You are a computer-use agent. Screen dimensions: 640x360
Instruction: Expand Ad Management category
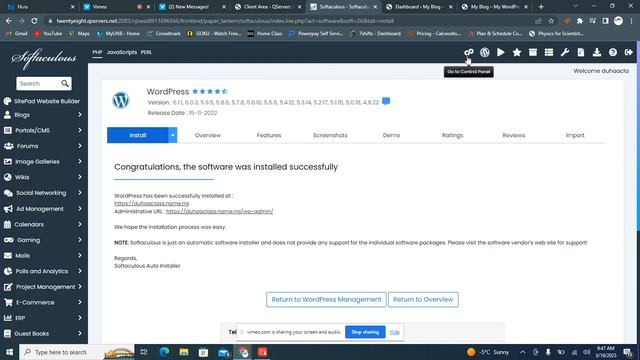(43, 209)
